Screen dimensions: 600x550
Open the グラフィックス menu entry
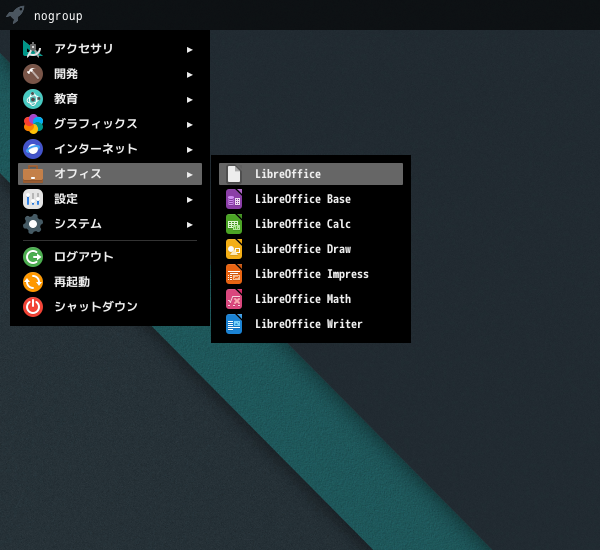tap(110, 124)
